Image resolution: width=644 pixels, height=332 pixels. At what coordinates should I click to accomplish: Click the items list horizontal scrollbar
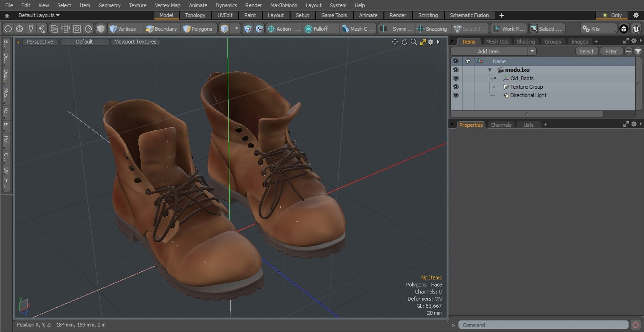(527, 114)
